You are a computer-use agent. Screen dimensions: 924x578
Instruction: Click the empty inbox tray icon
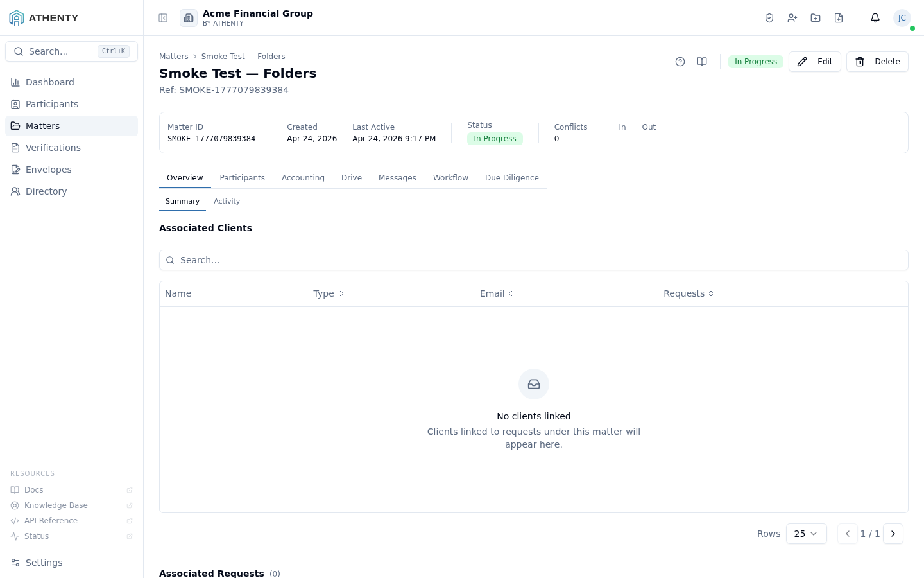pos(534,384)
